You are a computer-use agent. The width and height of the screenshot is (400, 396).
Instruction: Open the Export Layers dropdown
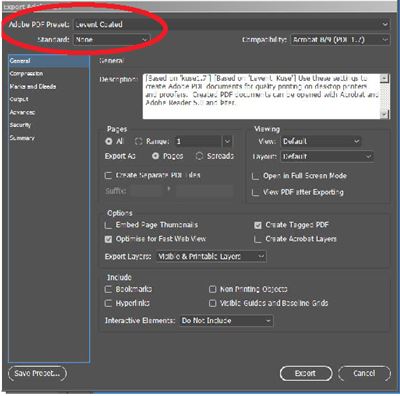click(211, 256)
